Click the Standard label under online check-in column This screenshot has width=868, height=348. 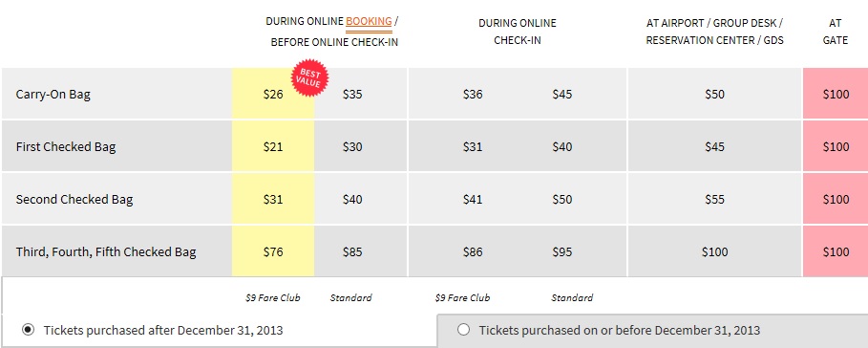[572, 297]
